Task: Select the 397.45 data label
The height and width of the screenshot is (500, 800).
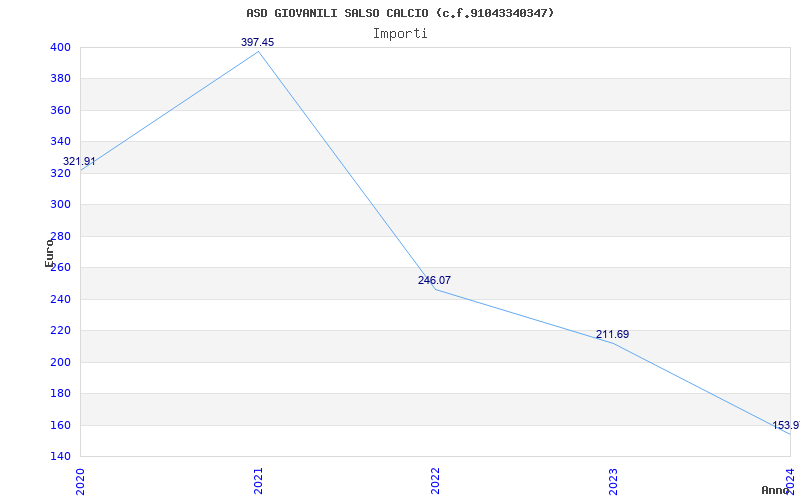Action: pos(258,42)
